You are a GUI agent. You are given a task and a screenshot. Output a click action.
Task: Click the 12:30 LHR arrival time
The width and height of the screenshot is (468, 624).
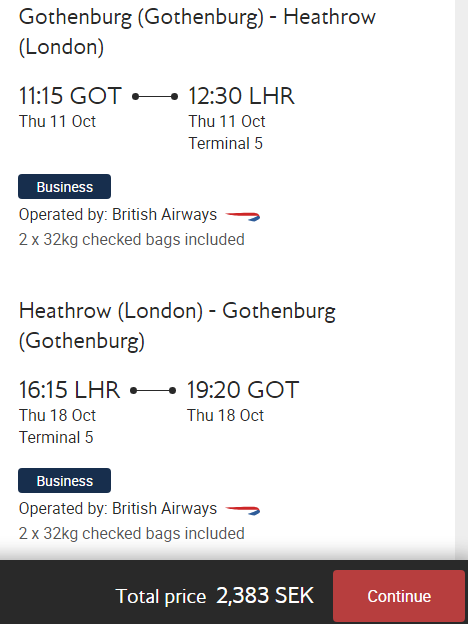pos(241,96)
